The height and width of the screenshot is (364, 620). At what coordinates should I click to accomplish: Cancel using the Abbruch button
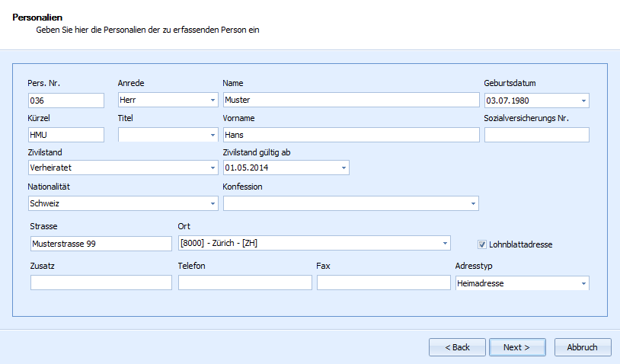click(582, 347)
